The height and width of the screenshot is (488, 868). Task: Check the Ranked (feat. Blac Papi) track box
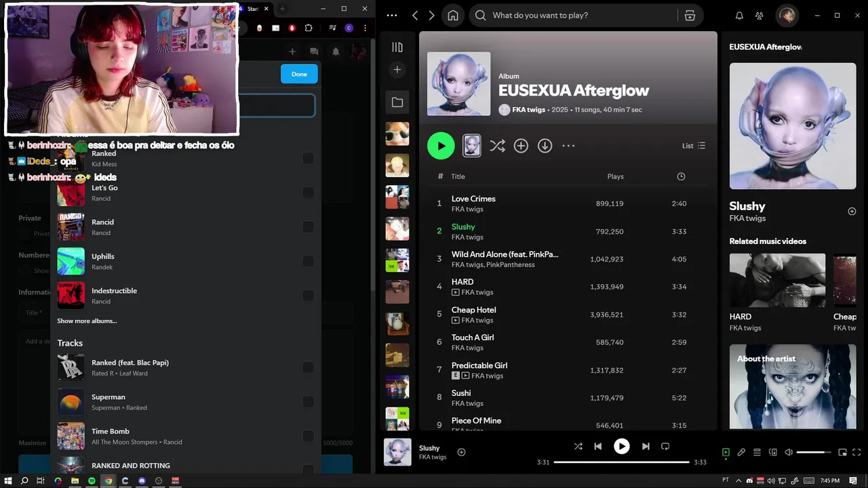click(308, 367)
